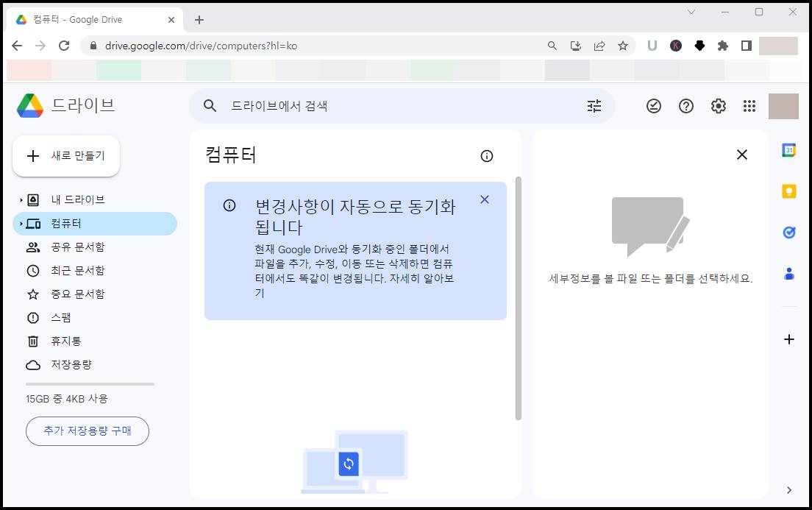Click the sync computers illustration
Image resolution: width=812 pixels, height=510 pixels.
pyautogui.click(x=355, y=462)
